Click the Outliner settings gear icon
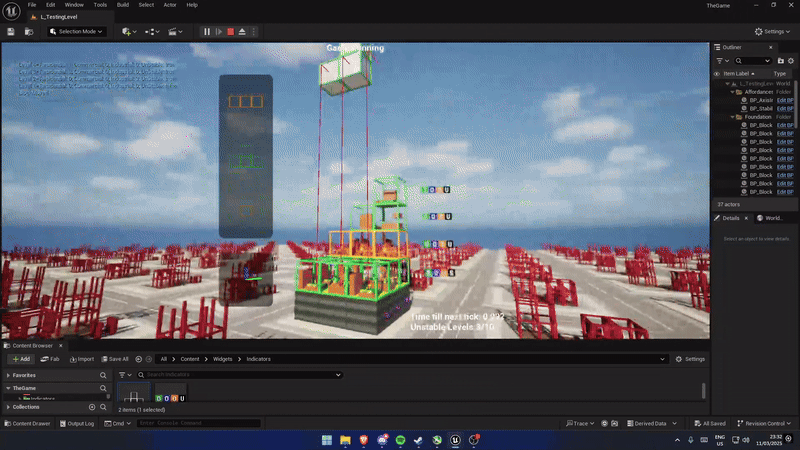 click(790, 61)
